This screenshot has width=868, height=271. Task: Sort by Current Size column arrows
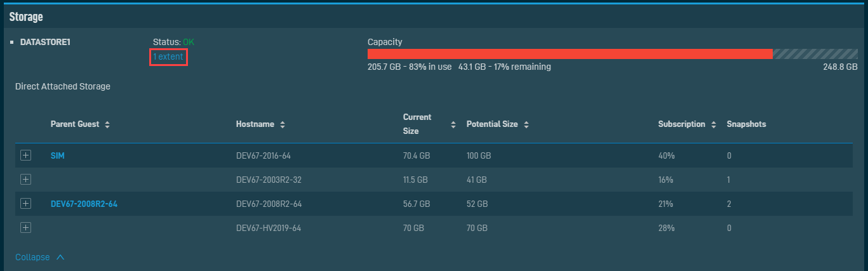(453, 124)
